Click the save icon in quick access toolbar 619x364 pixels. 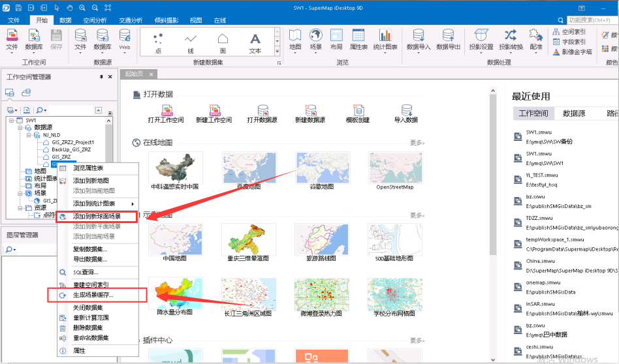[x=18, y=7]
